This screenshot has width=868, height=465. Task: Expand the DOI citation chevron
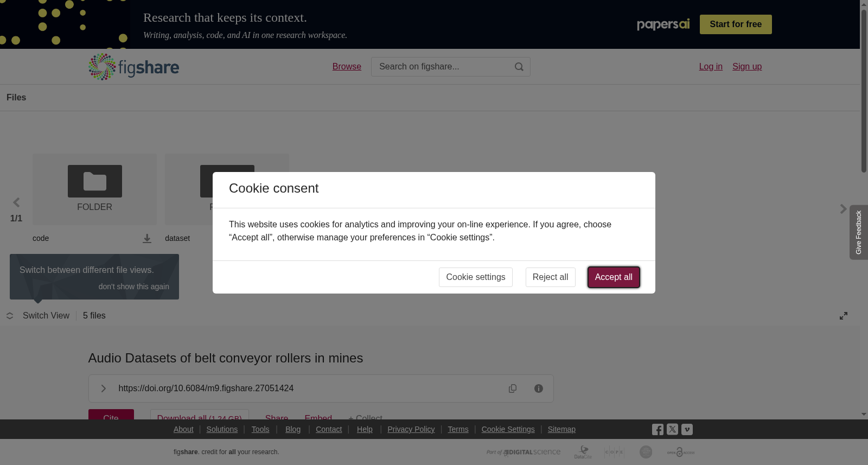point(103,388)
